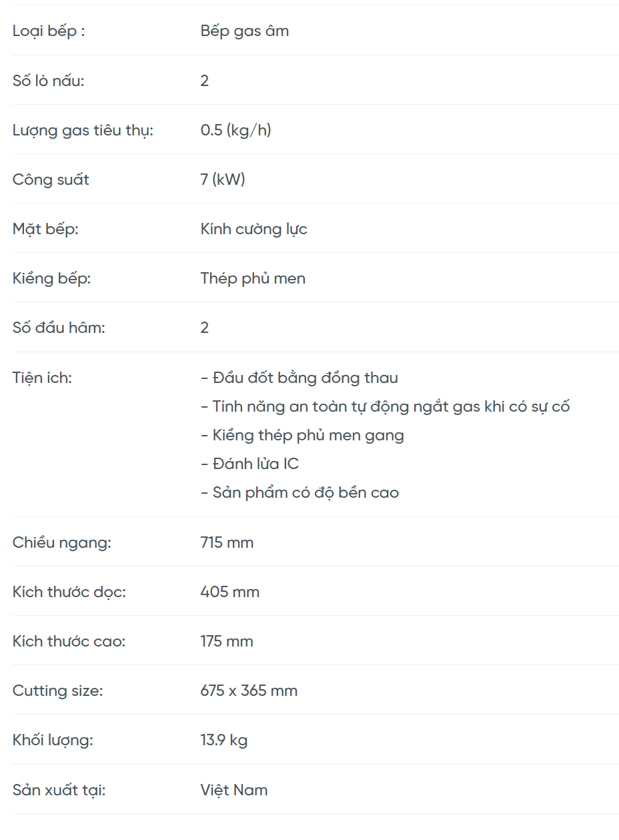Click the "675 x 365 mm" cutting size
Image resolution: width=619 pixels, height=840 pixels.
(x=249, y=691)
